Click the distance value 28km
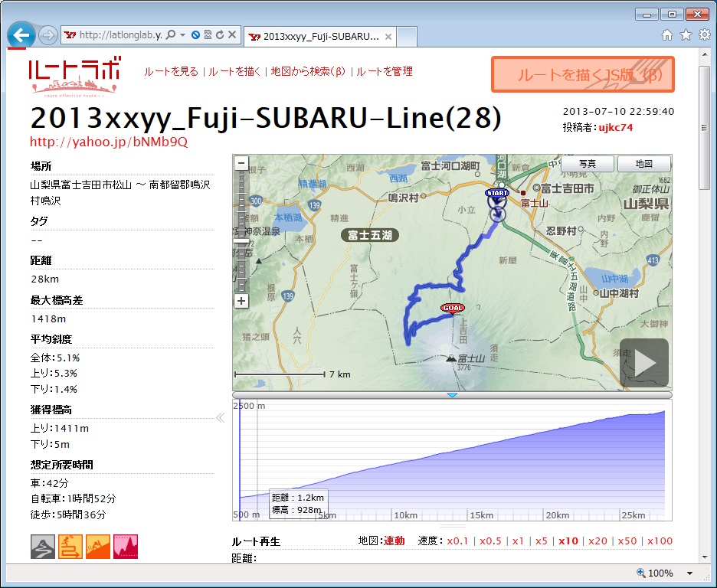Viewport: 717px width, 588px height. tap(44, 279)
